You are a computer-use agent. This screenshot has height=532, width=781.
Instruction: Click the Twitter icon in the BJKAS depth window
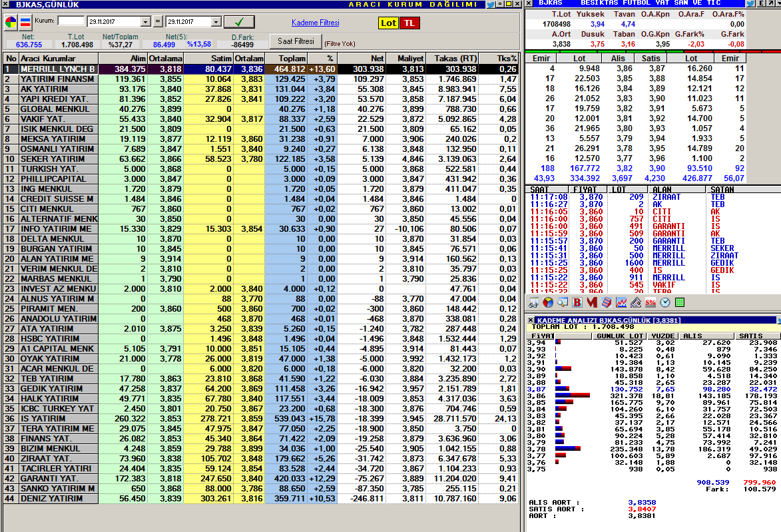click(x=750, y=3)
